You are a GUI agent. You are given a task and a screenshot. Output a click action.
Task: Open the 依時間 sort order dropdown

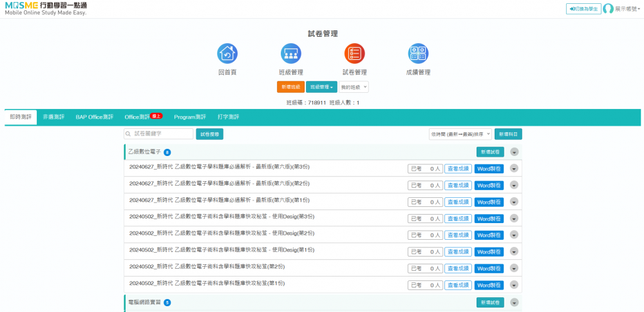[460, 134]
